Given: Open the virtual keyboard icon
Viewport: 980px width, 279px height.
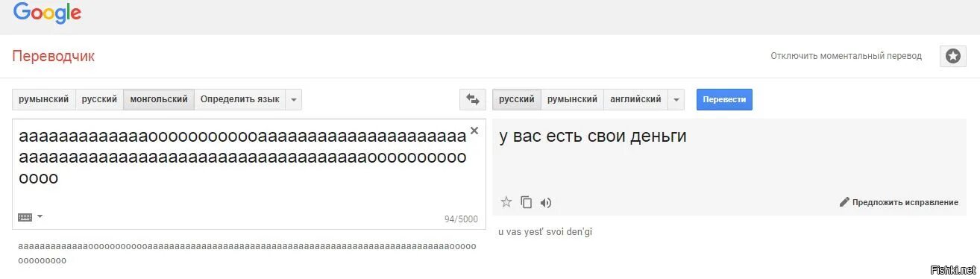Looking at the screenshot, I should click(25, 217).
